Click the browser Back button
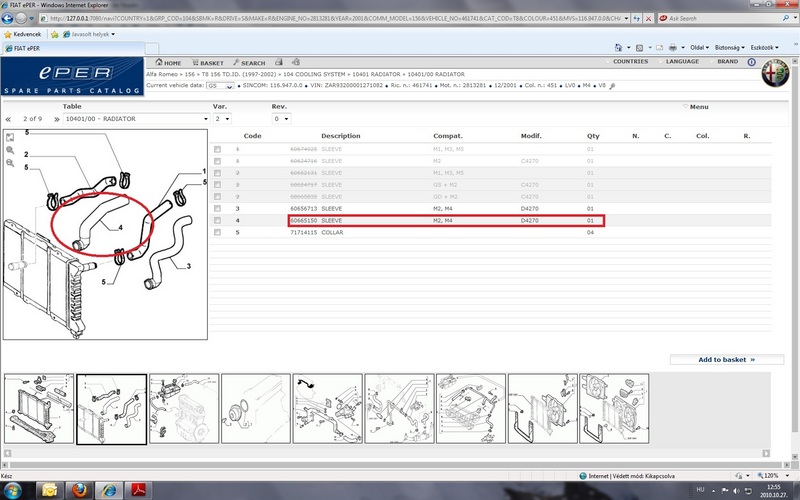 point(7,18)
